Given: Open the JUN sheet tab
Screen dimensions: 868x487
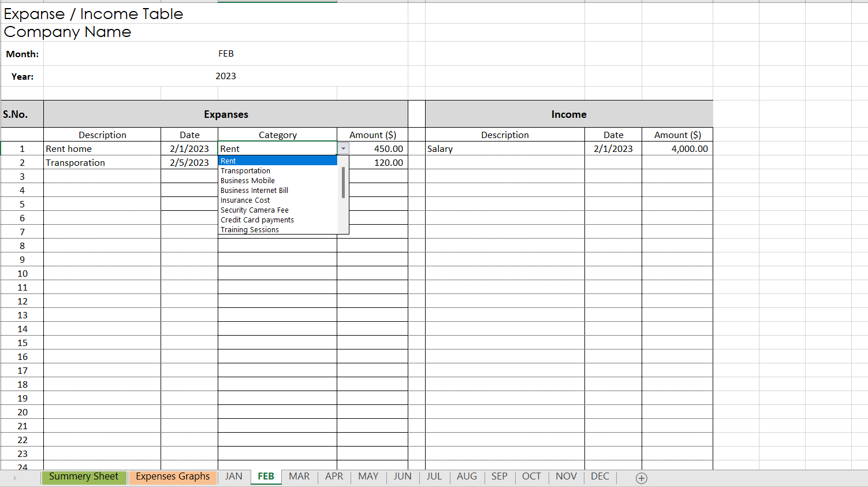Looking at the screenshot, I should 403,477.
